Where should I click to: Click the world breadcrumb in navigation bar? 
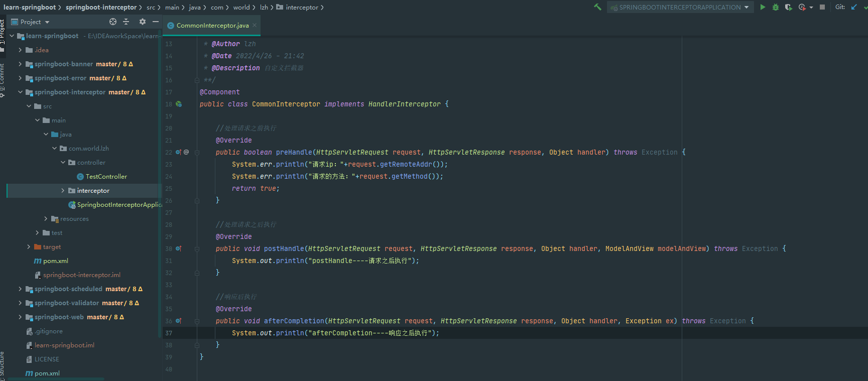(241, 7)
